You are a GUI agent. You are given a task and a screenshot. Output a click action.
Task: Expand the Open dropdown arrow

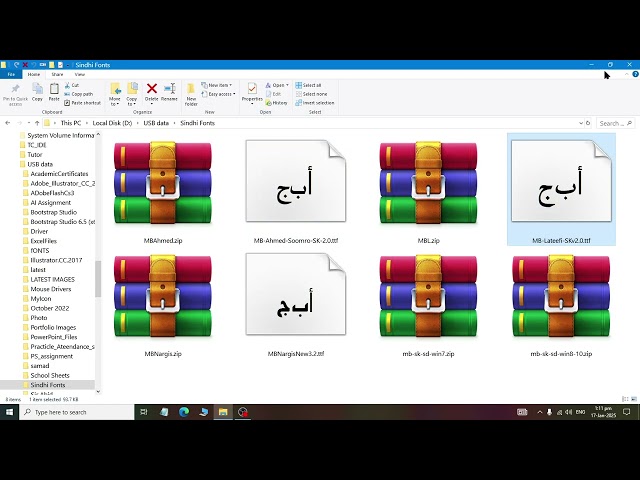pos(287,85)
